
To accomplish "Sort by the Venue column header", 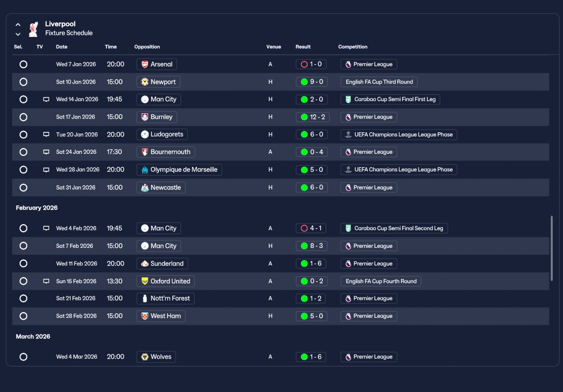I will coord(274,47).
